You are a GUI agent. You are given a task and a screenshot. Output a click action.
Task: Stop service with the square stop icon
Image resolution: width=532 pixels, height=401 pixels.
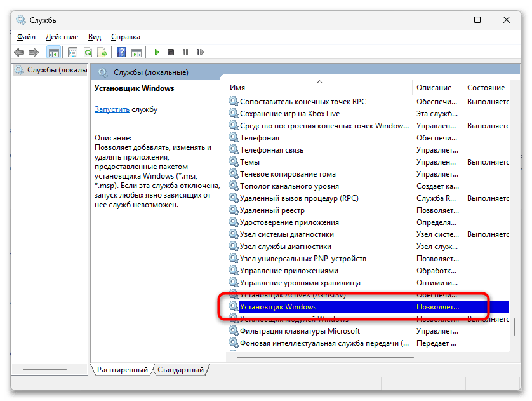[x=171, y=52]
